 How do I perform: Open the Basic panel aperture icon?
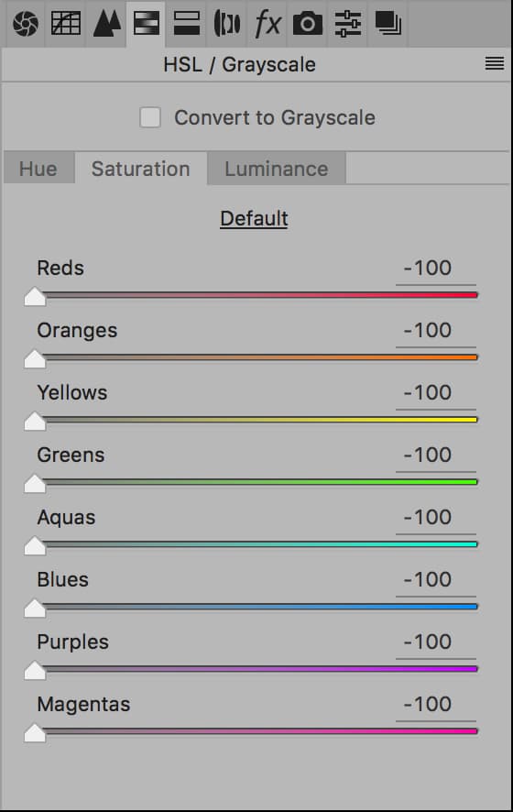pos(26,24)
